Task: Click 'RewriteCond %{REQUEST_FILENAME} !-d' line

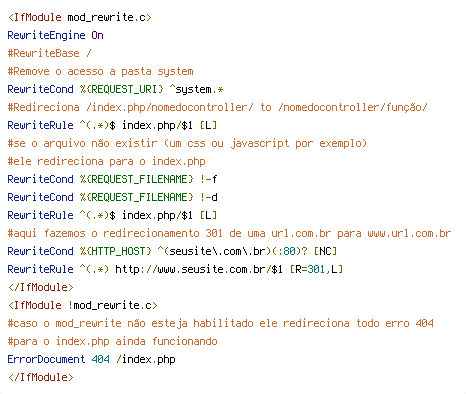Action: (112, 197)
